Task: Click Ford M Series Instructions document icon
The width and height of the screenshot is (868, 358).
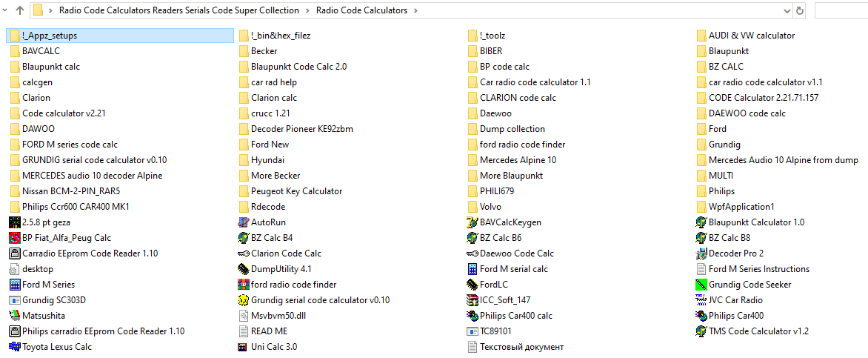Action: [701, 269]
